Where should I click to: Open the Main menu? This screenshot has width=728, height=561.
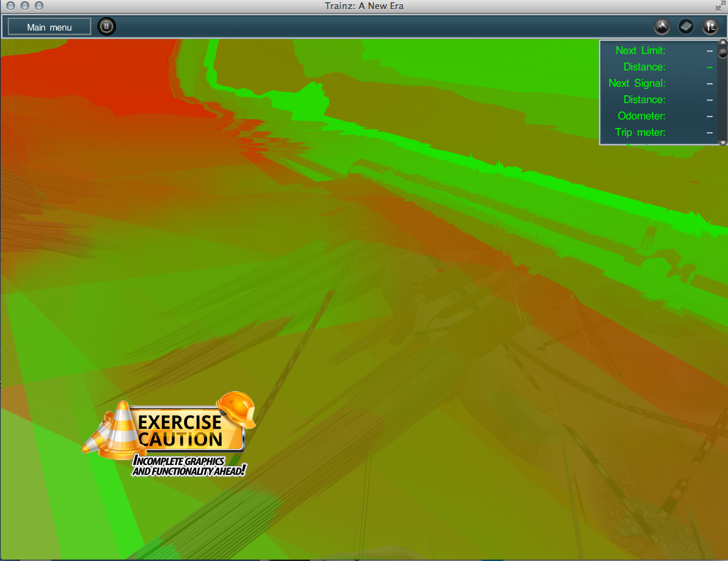[x=49, y=27]
